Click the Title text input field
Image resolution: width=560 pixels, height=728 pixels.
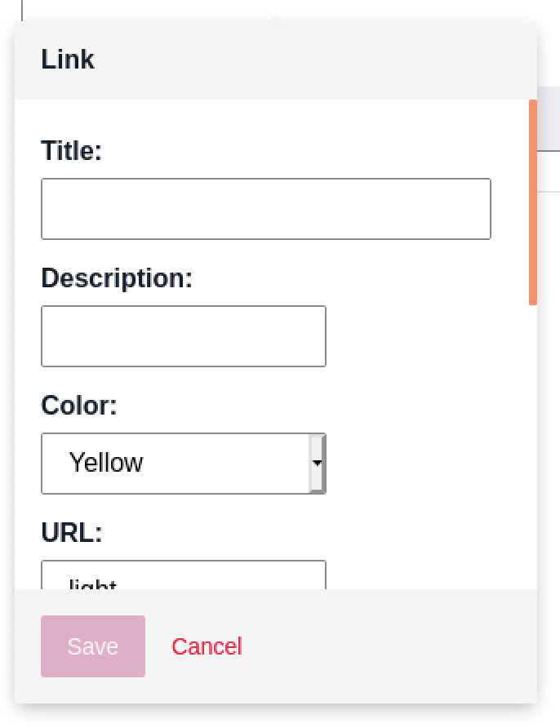266,209
